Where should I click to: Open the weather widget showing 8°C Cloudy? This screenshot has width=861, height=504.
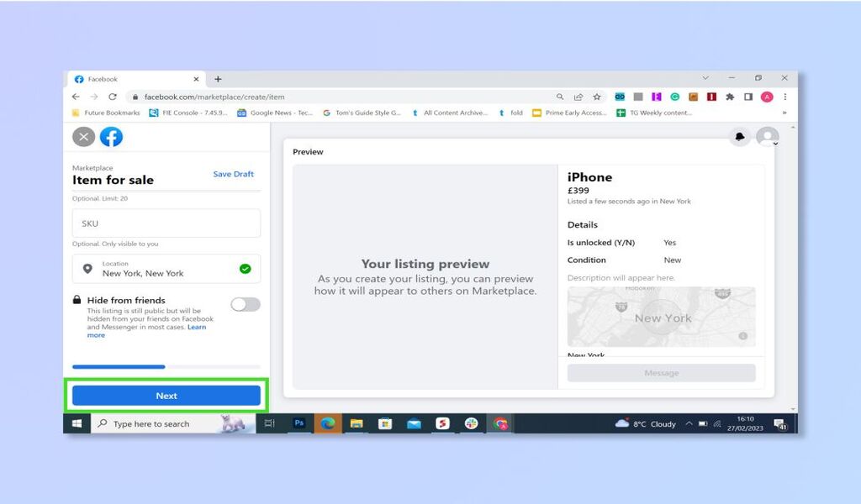click(x=646, y=423)
